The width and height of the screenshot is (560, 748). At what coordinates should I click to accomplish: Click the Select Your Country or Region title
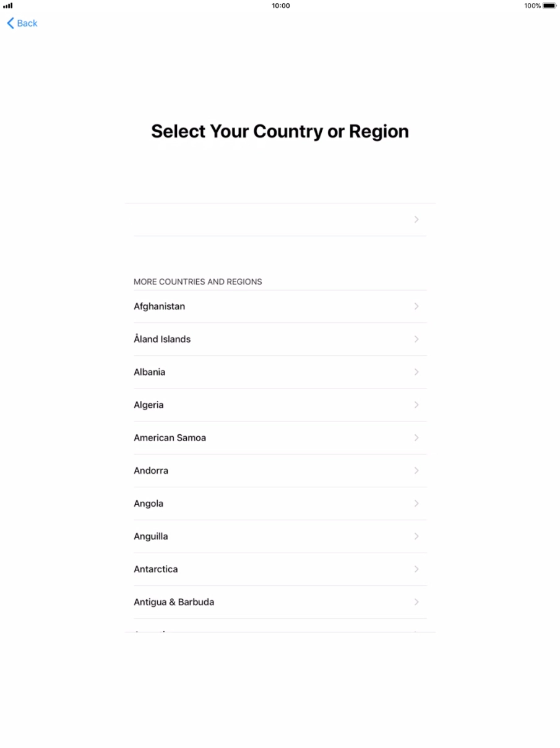(x=280, y=131)
